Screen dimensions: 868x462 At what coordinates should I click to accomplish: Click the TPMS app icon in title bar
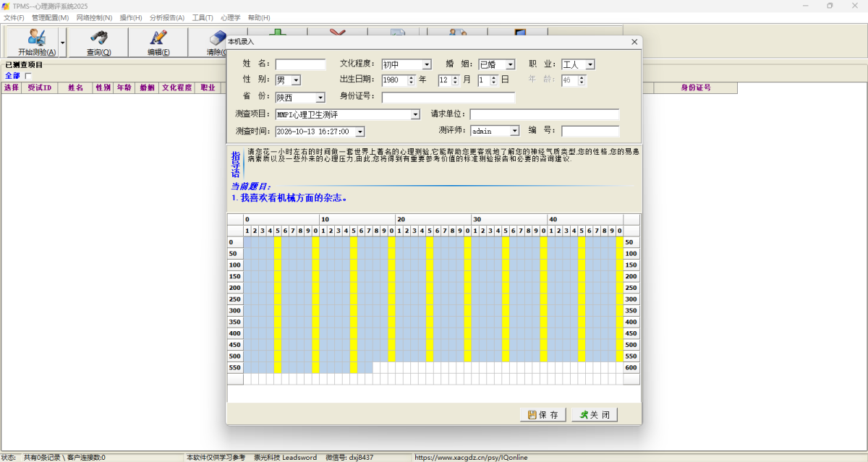pos(6,6)
